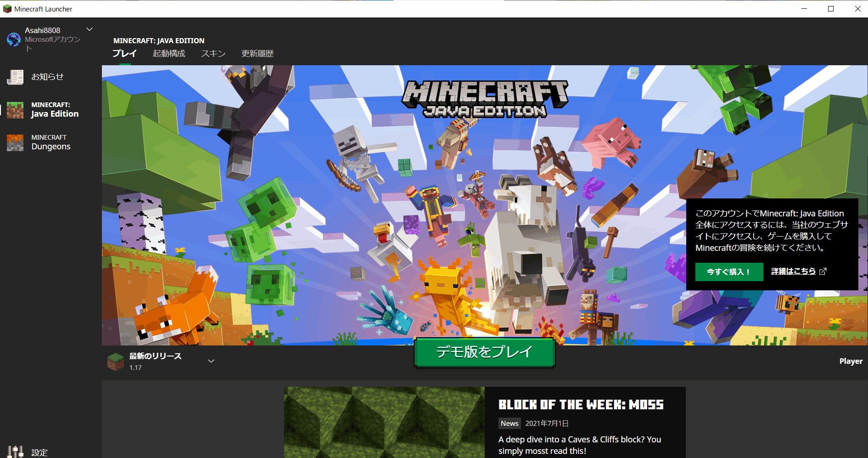The image size is (868, 458).
Task: Click the moss article description text
Action: coord(580,445)
